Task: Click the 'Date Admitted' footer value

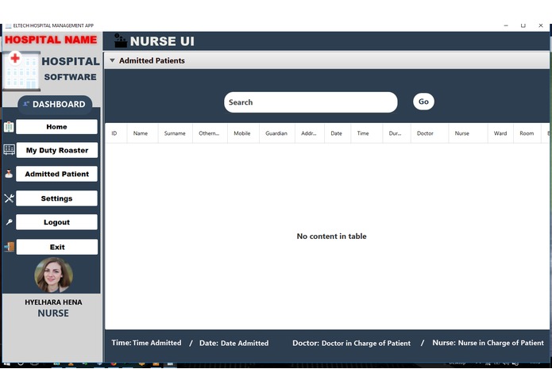Action: [245, 343]
